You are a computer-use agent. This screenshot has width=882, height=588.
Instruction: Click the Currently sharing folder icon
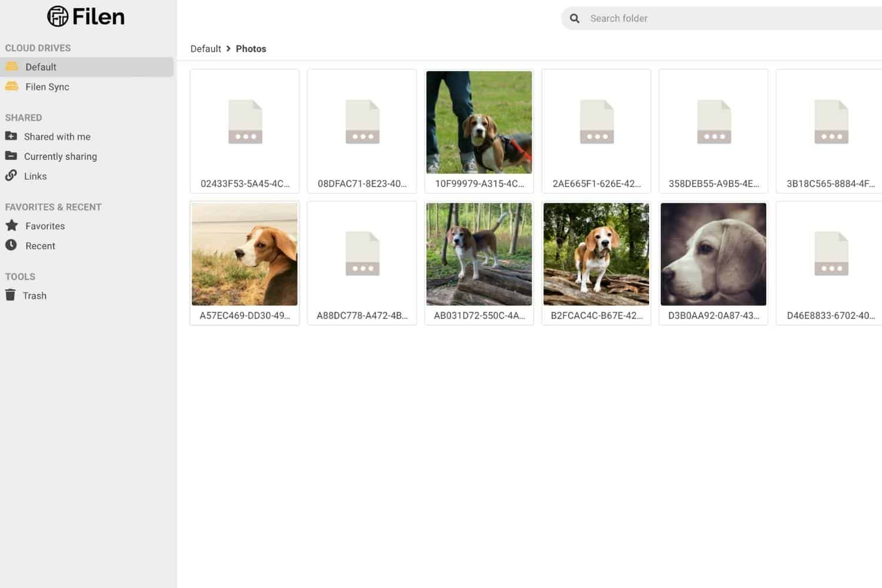[x=11, y=156]
